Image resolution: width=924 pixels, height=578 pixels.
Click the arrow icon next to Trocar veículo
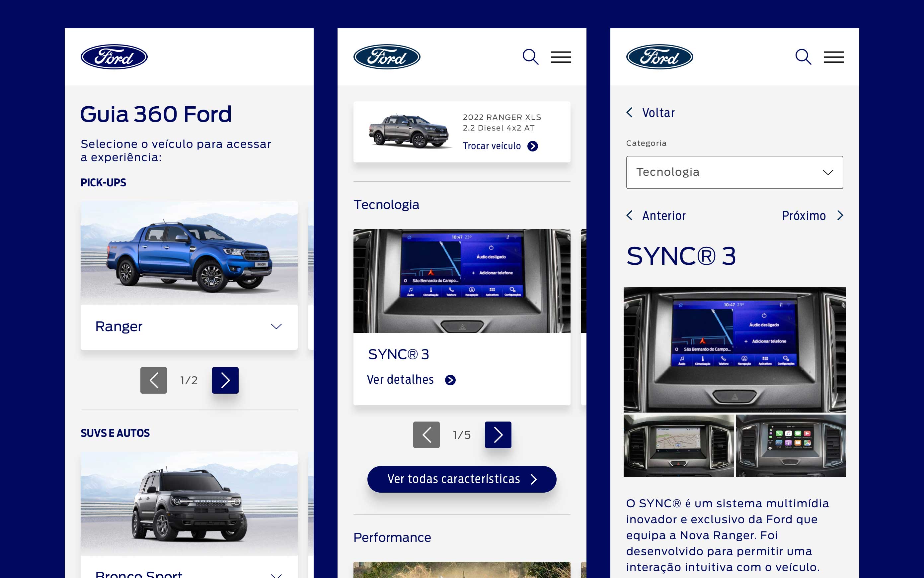click(533, 146)
